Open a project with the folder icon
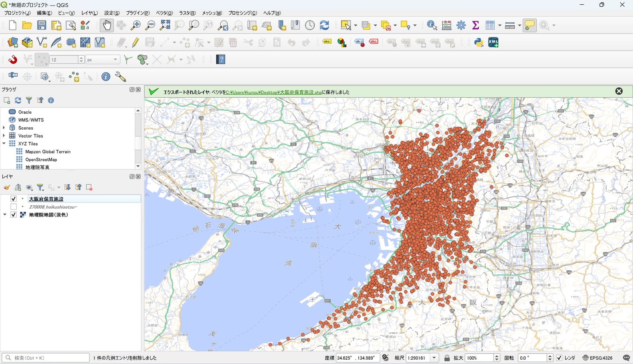 pyautogui.click(x=27, y=25)
